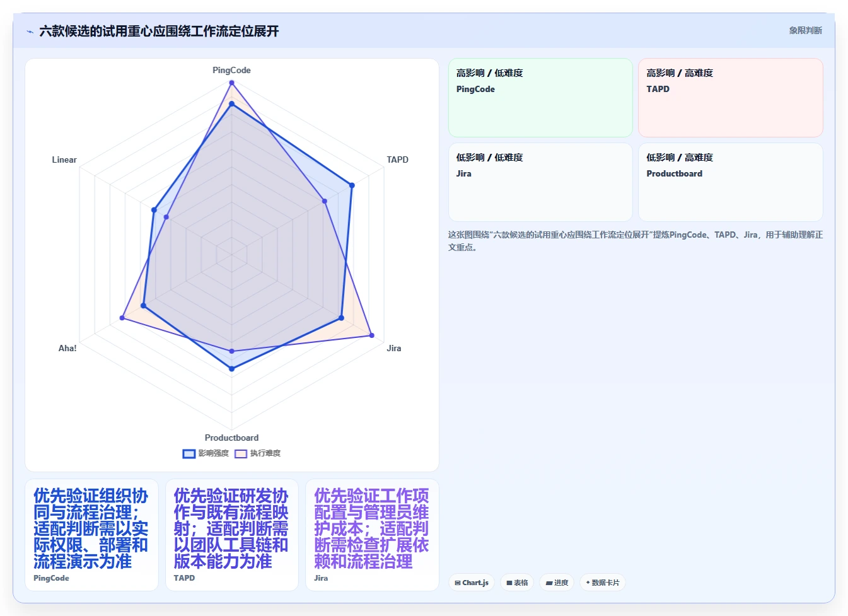This screenshot has height=616, width=848.
Task: Click the 执行难度 data point on the Jira axis
Action: (x=371, y=335)
